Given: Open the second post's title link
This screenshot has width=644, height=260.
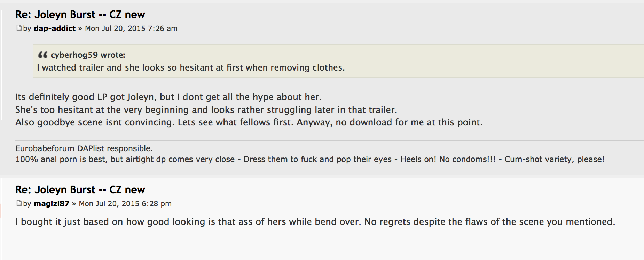Looking at the screenshot, I should click(x=80, y=190).
